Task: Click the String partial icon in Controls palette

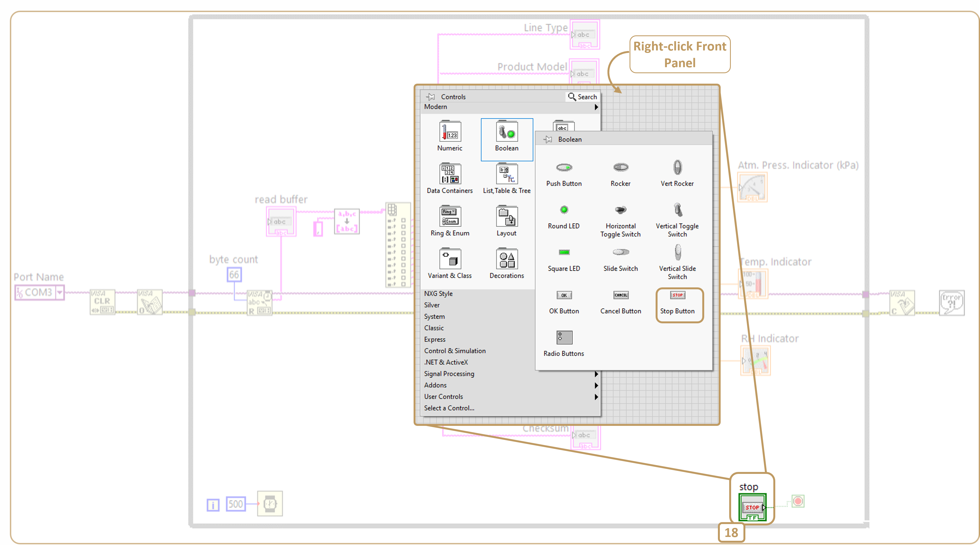Action: tap(563, 126)
